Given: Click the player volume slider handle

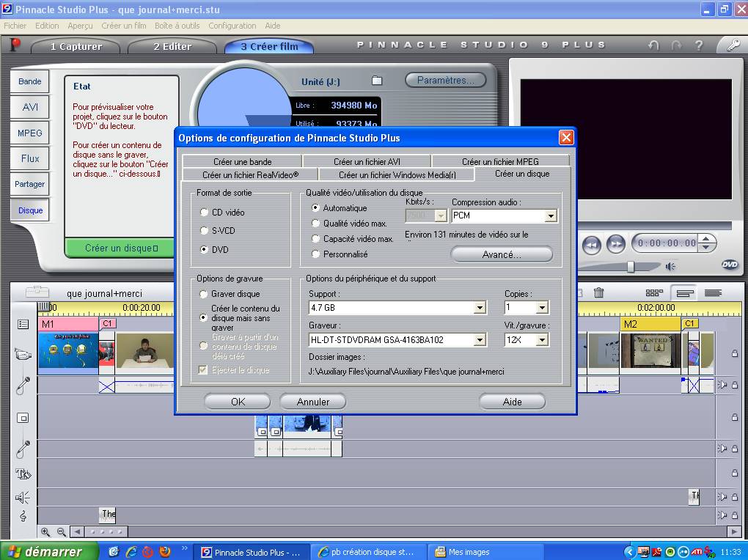Looking at the screenshot, I should point(631,266).
